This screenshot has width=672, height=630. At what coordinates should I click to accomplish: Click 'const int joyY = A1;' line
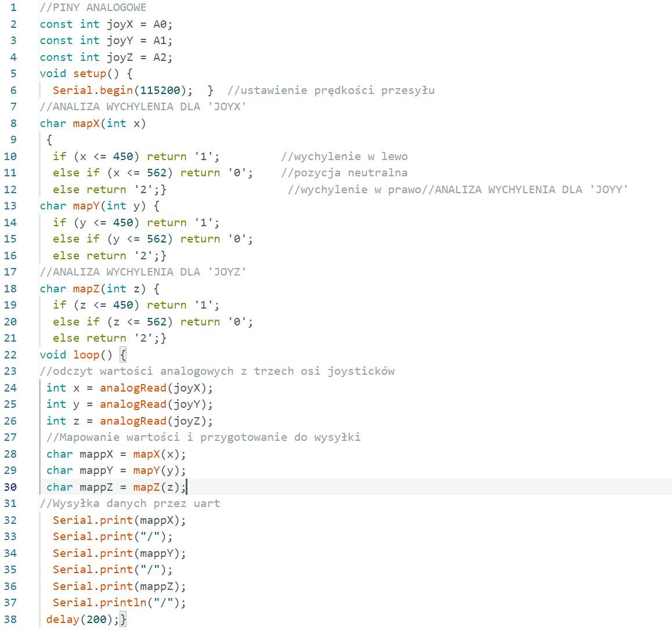coord(106,41)
